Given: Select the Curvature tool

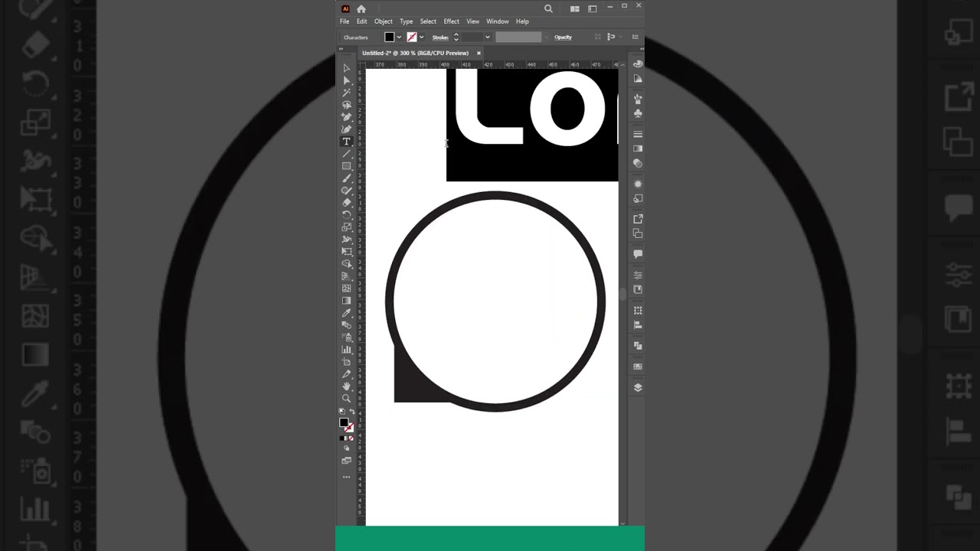Looking at the screenshot, I should point(347,129).
